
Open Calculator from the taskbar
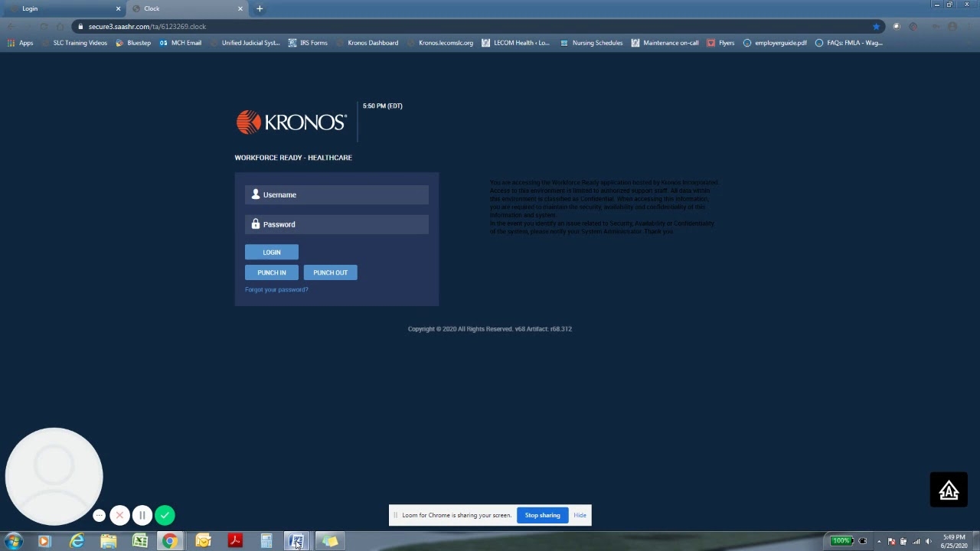[x=266, y=541]
